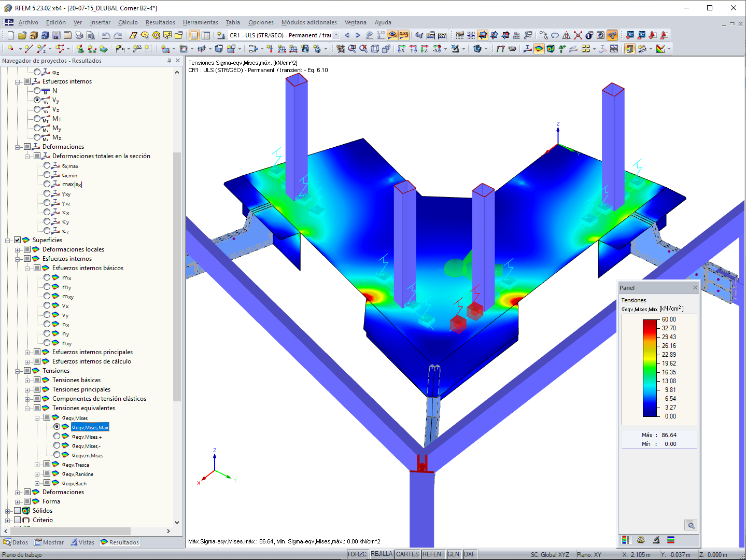Toggle the project navigator panel icon
746x560 pixels.
[194, 35]
